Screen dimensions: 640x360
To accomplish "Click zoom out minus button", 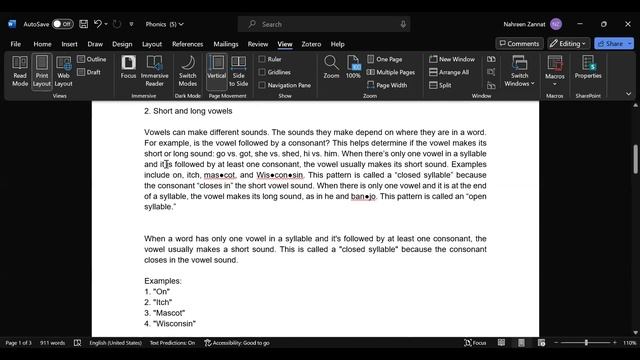I will (x=556, y=343).
